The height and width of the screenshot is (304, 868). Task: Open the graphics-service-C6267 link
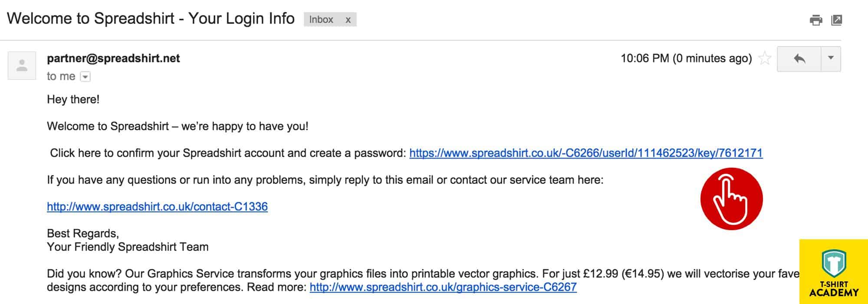(443, 287)
